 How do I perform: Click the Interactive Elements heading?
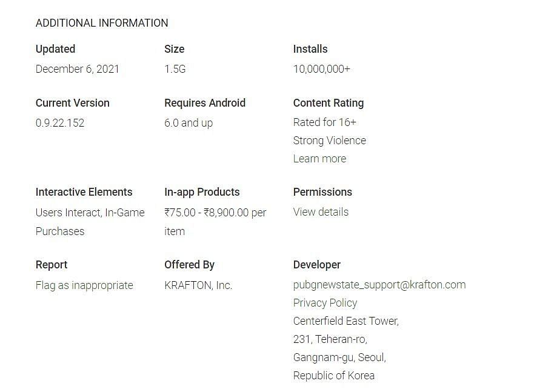click(x=84, y=192)
